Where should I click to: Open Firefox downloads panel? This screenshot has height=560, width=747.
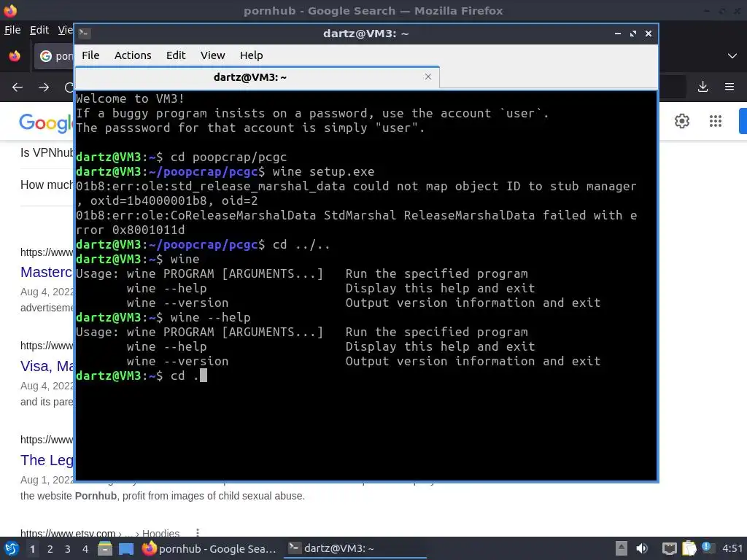point(703,87)
